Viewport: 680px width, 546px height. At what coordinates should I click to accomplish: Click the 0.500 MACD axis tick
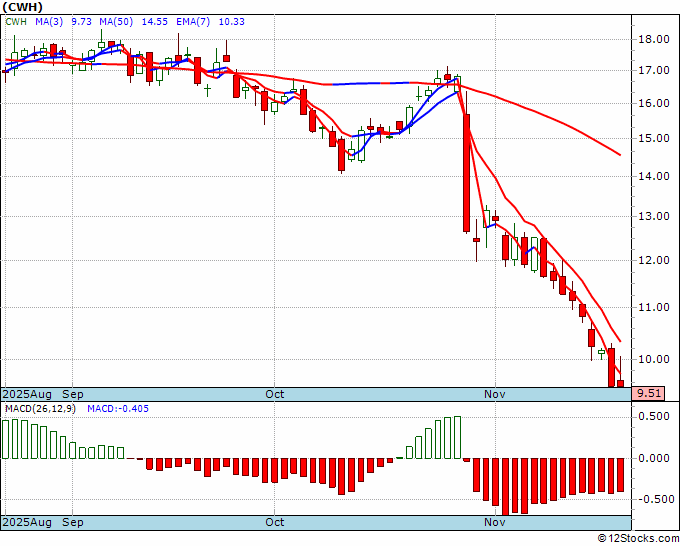point(656,417)
